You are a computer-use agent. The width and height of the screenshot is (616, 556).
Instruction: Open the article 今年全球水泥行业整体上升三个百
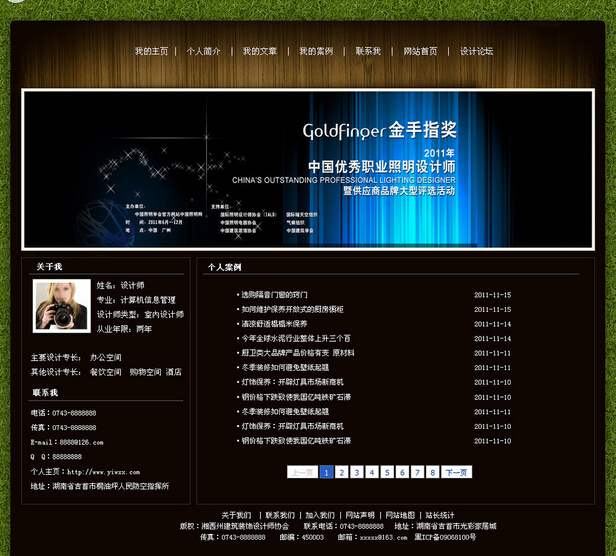pyautogui.click(x=294, y=339)
